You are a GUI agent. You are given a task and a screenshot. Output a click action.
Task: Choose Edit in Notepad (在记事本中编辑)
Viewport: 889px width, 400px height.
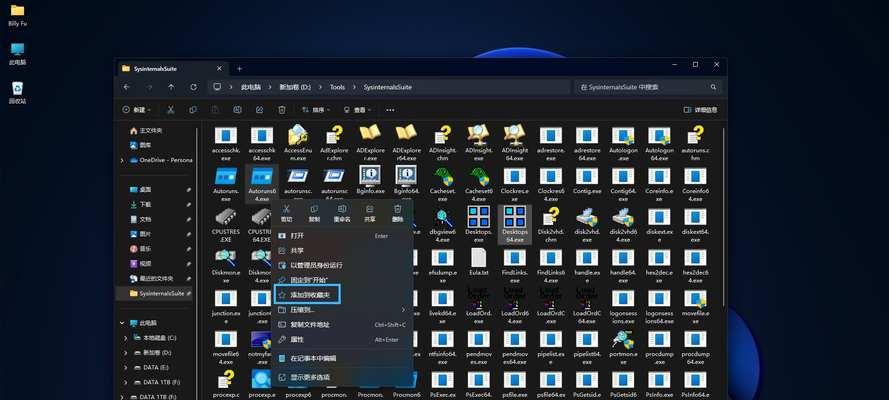pos(342,358)
